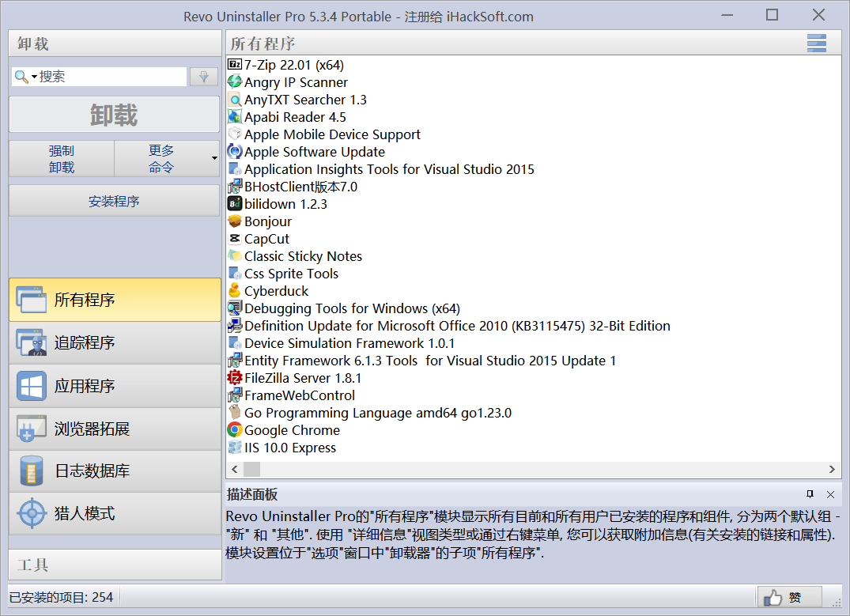Click the large 卸载 button

[115, 115]
